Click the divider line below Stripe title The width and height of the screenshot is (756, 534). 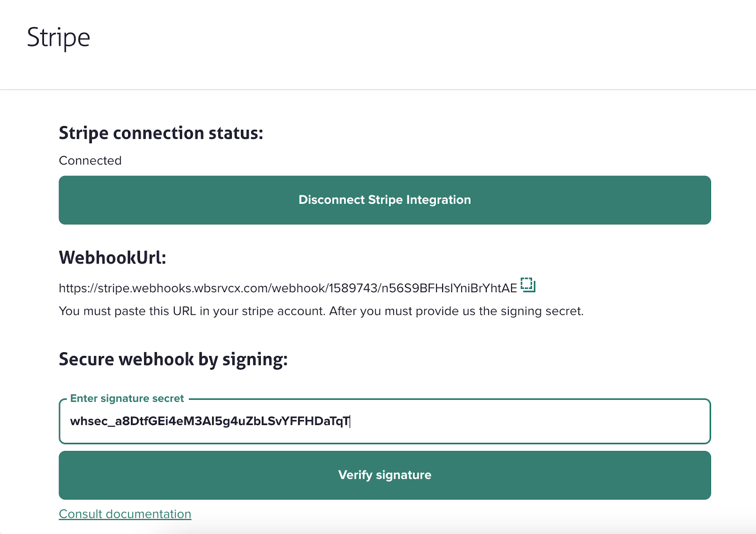coord(378,89)
